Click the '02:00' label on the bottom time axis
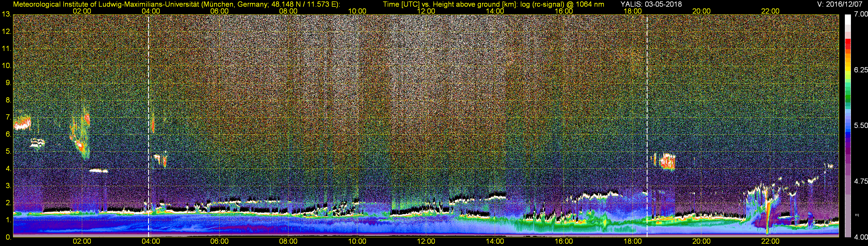868x246 pixels. point(82,241)
